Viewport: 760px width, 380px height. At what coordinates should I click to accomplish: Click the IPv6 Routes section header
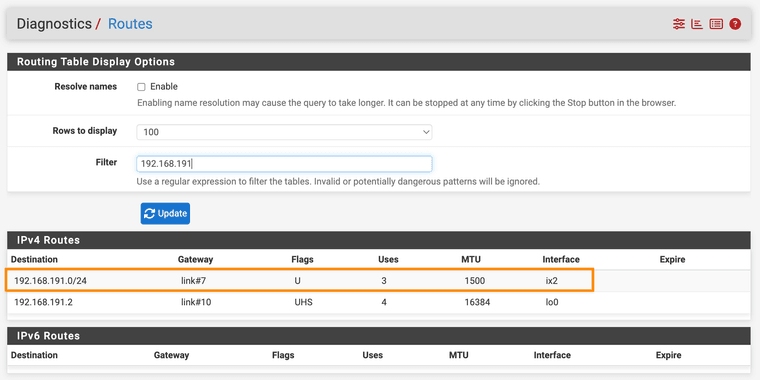(x=379, y=336)
